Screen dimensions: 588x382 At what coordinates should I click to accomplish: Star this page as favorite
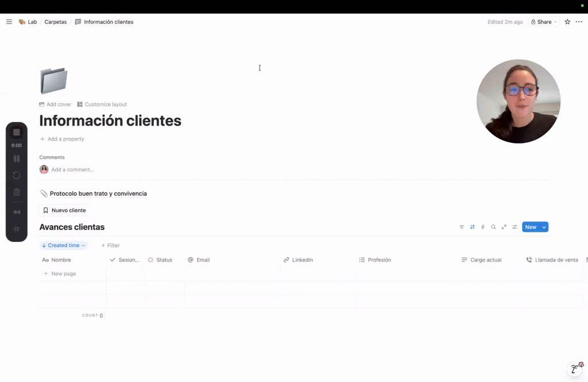tap(567, 22)
